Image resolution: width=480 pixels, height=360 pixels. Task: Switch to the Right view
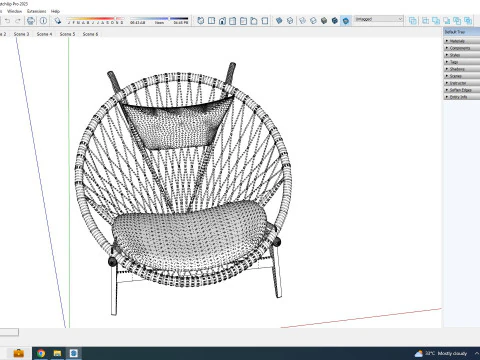point(233,21)
